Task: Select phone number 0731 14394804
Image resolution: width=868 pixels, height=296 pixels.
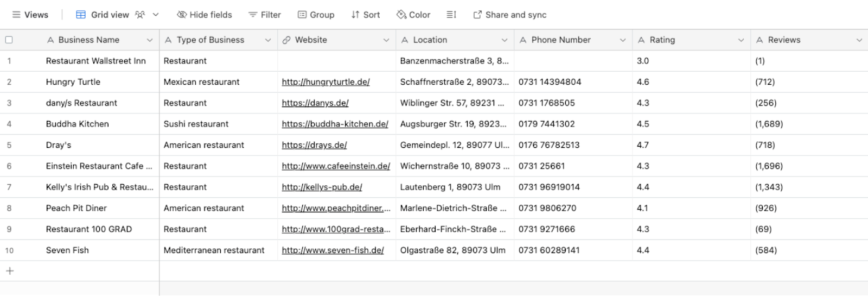Action: click(x=573, y=82)
